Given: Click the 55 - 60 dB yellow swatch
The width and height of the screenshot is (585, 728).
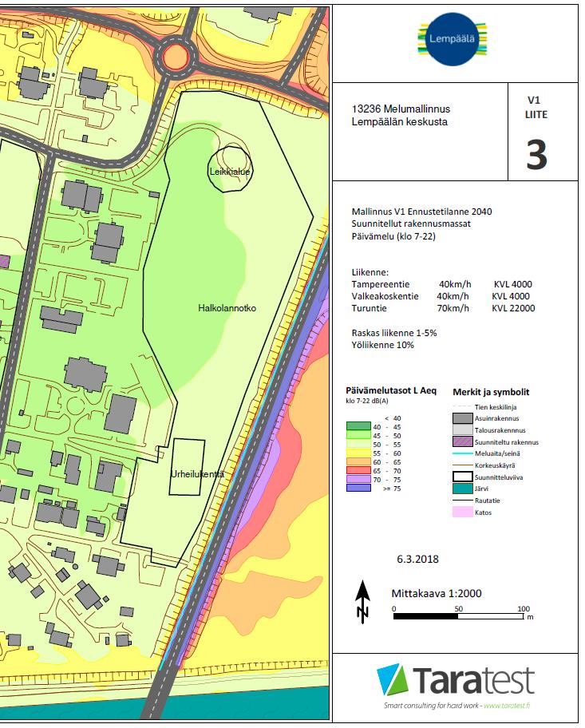Looking at the screenshot, I should click(358, 453).
